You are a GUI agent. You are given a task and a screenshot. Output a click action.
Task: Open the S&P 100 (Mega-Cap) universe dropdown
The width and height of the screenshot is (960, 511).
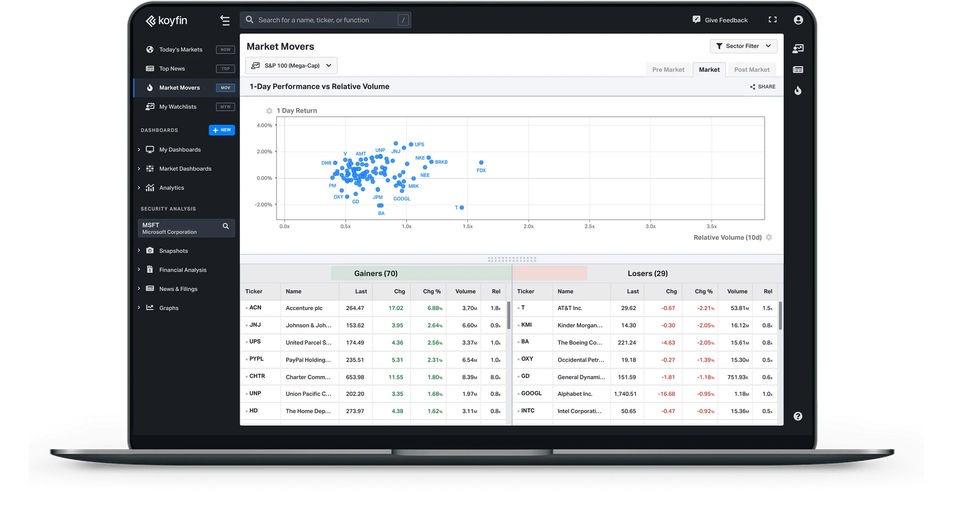(x=291, y=65)
